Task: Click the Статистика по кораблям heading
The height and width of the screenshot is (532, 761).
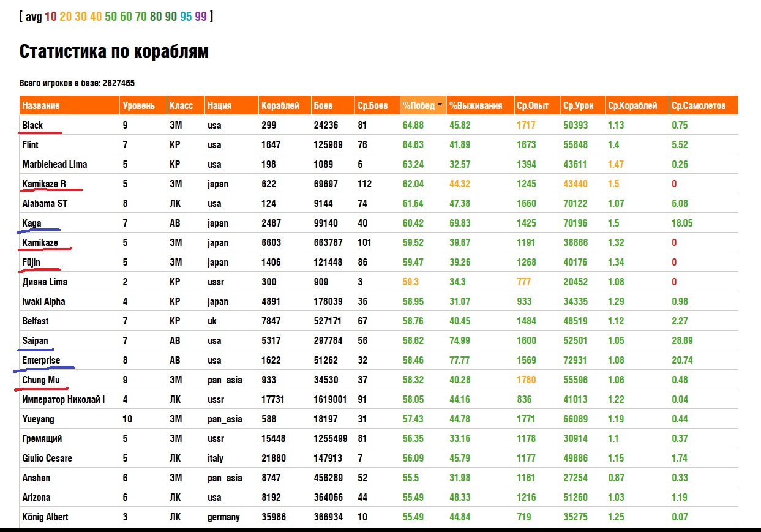Action: click(x=114, y=51)
